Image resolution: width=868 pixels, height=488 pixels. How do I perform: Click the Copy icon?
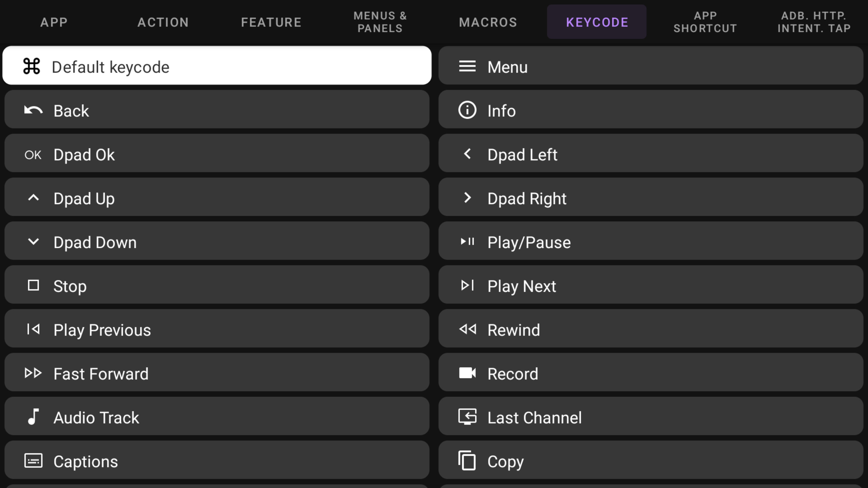pos(467,461)
